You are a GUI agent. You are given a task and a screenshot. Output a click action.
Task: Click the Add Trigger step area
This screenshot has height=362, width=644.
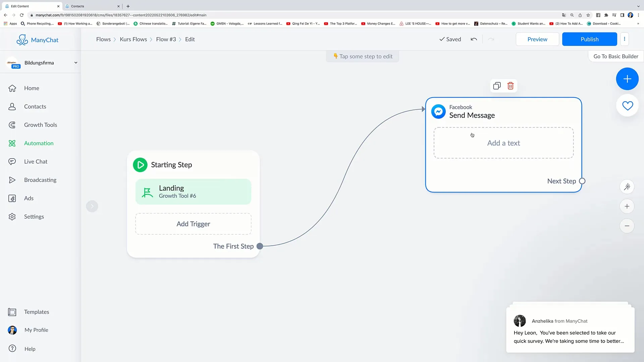(193, 224)
